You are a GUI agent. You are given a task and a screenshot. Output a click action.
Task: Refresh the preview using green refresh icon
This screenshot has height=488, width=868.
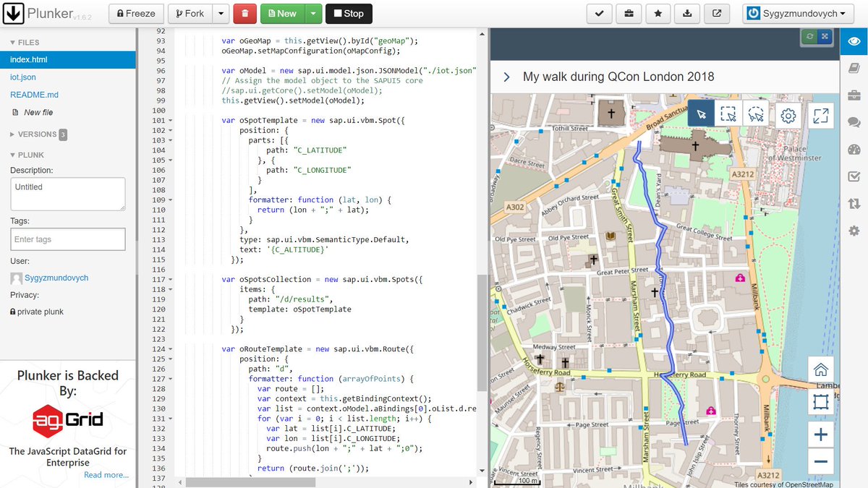coord(810,36)
